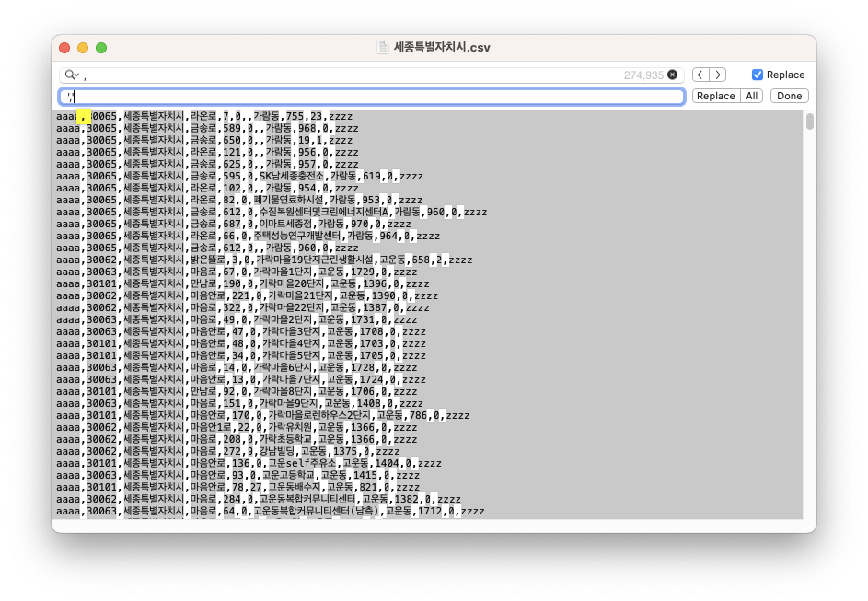Click the text 가락마을4단지
Image resolution: width=868 pixels, height=601 pixels.
click(x=292, y=343)
